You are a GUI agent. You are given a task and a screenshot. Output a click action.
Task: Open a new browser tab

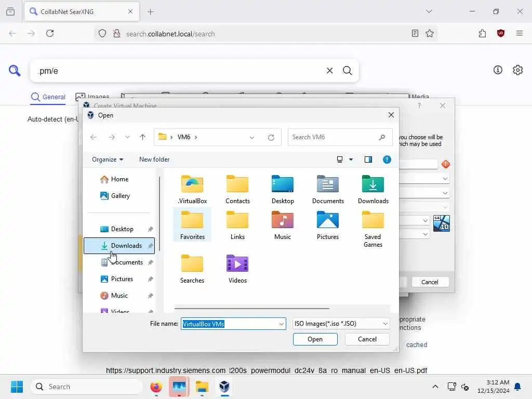click(x=150, y=11)
